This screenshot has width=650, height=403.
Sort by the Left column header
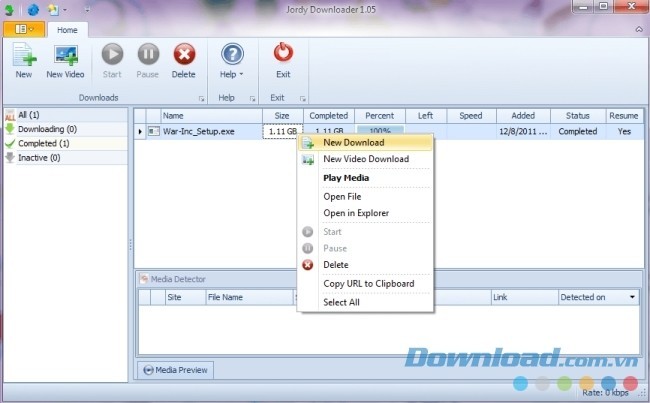pos(426,116)
